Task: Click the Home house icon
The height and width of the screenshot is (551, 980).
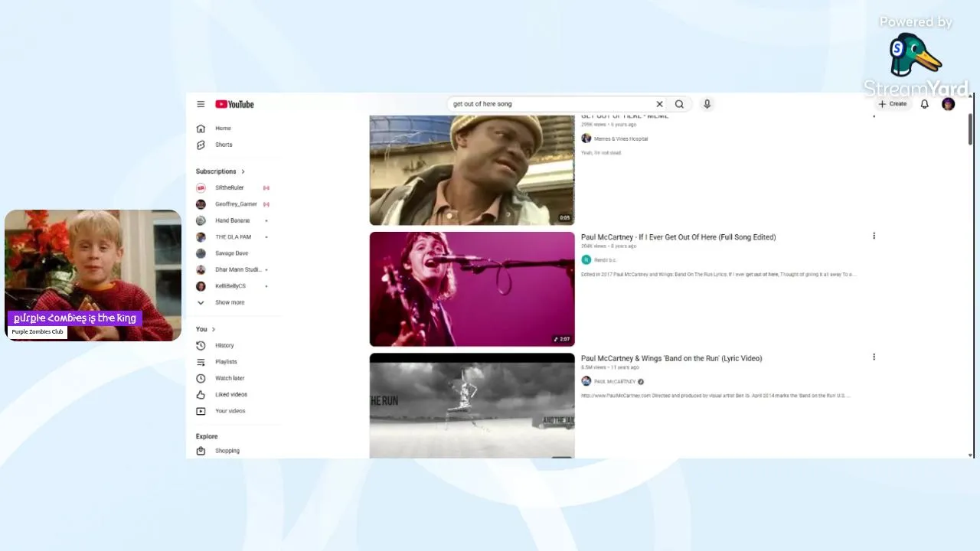Action: pyautogui.click(x=201, y=129)
